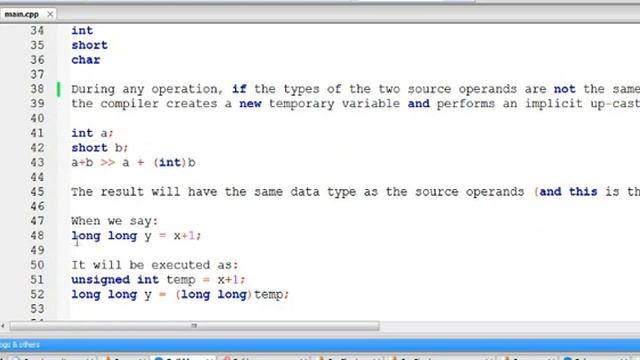Click line number 38 in the margin
This screenshot has height=360, width=640.
click(x=37, y=89)
